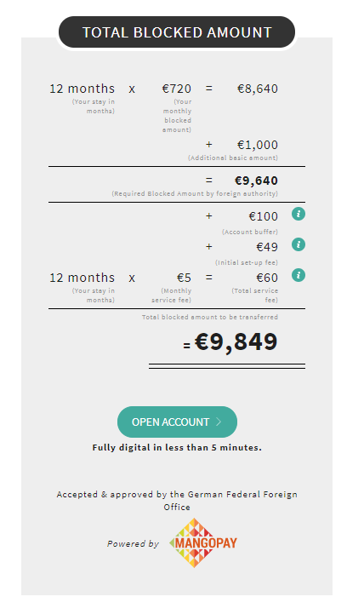Image resolution: width=364 pixels, height=614 pixels.
Task: Click the €5 monthly service fee
Action: (184, 278)
